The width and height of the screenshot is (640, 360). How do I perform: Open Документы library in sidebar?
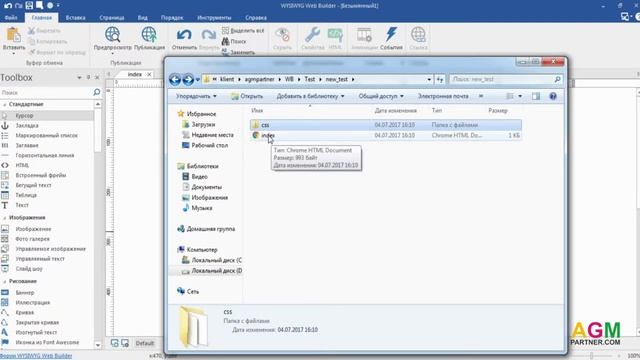coord(207,187)
